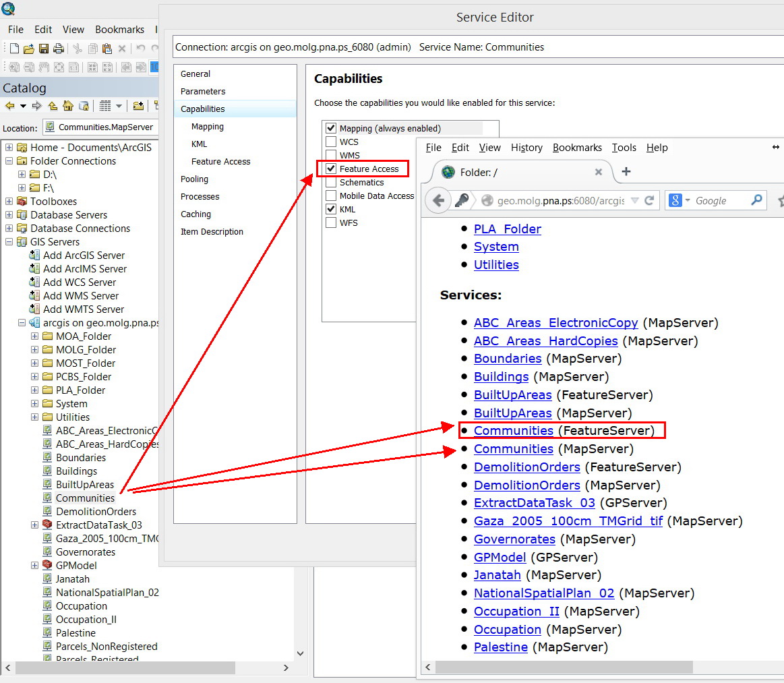Click the Delete X icon in toolbar
This screenshot has height=683, width=784.
coord(121,49)
